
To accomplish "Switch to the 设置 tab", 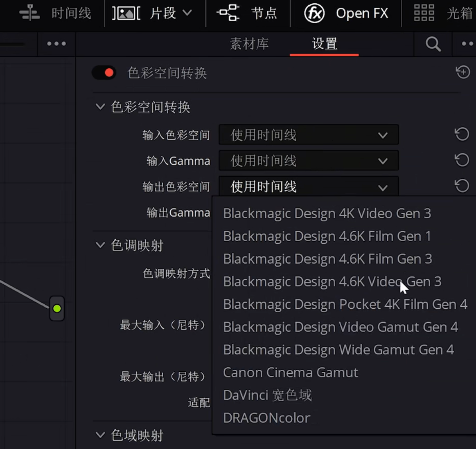I will [325, 44].
